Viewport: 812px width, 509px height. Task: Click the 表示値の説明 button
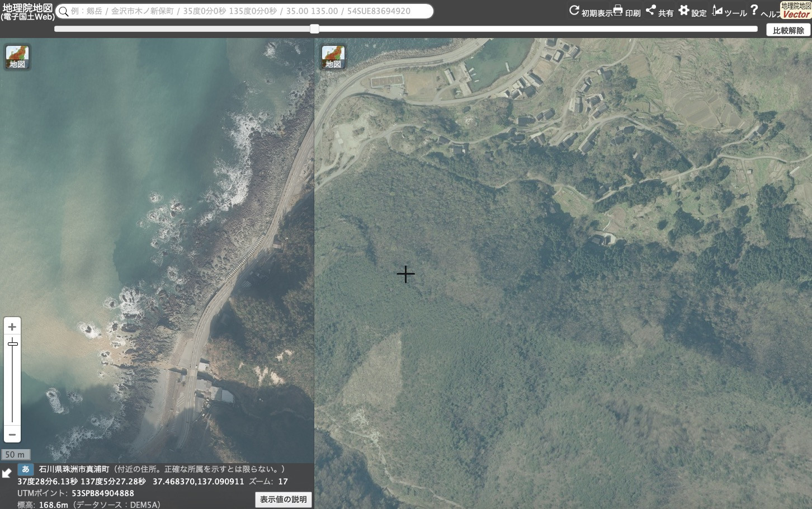point(283,499)
